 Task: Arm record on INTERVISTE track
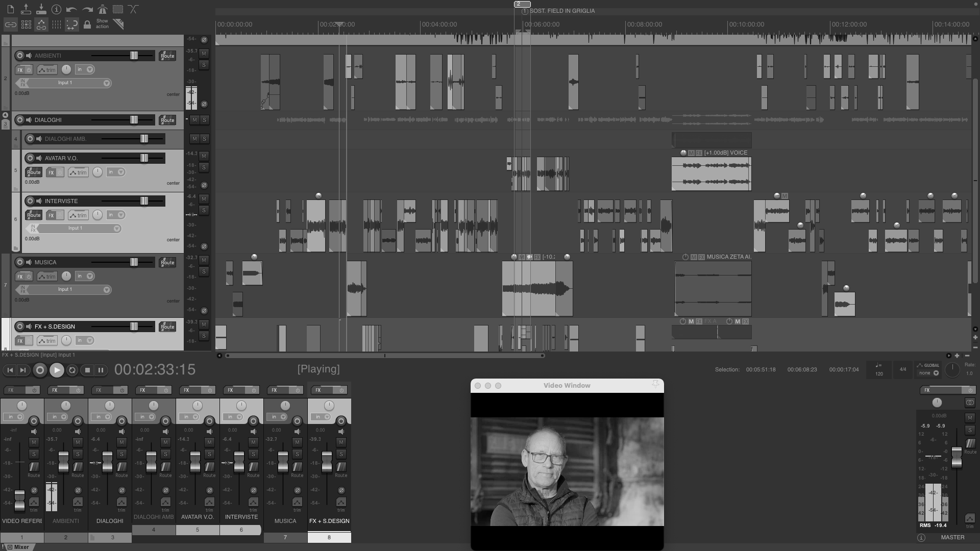click(x=30, y=201)
